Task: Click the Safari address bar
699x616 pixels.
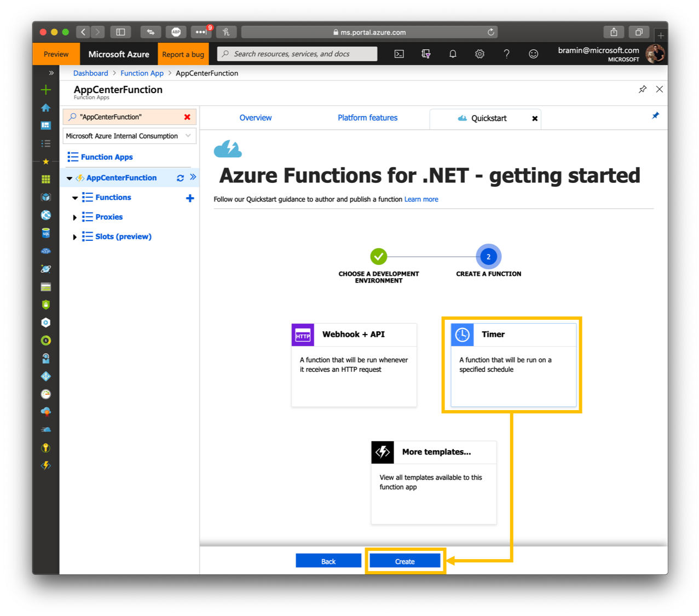Action: tap(369, 32)
